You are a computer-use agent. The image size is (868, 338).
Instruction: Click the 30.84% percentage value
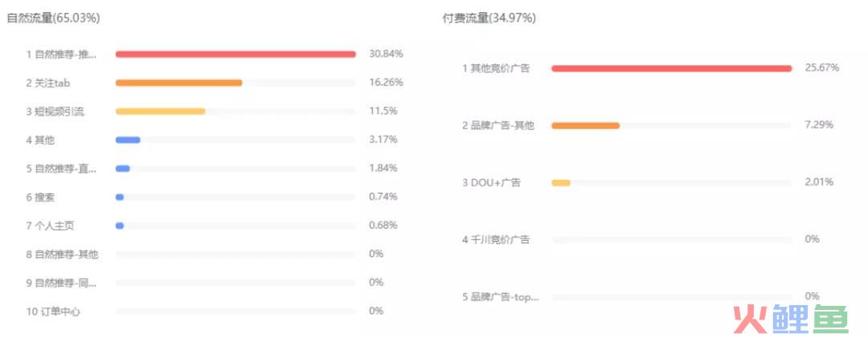(x=386, y=55)
